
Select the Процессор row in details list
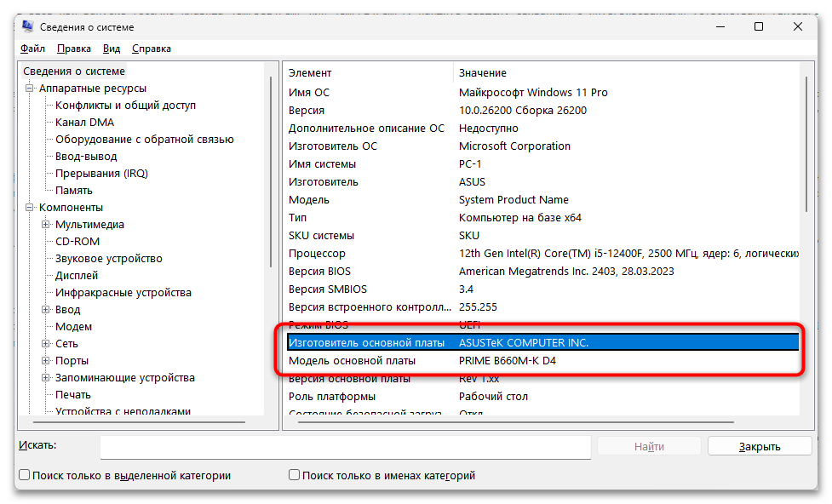[317, 253]
